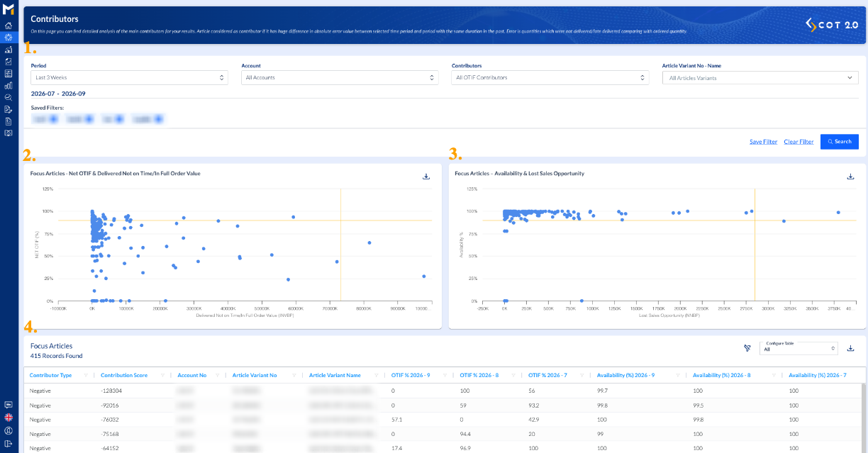Open the magnifier analysis icon in sidebar
Image resolution: width=868 pixels, height=453 pixels.
[9, 97]
